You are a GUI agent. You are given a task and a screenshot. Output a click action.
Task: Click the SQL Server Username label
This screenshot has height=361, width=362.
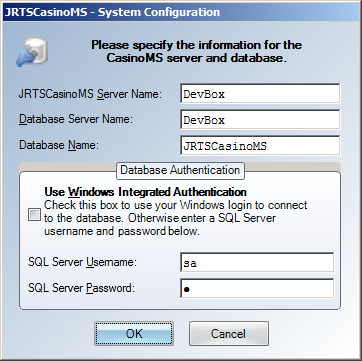82,262
